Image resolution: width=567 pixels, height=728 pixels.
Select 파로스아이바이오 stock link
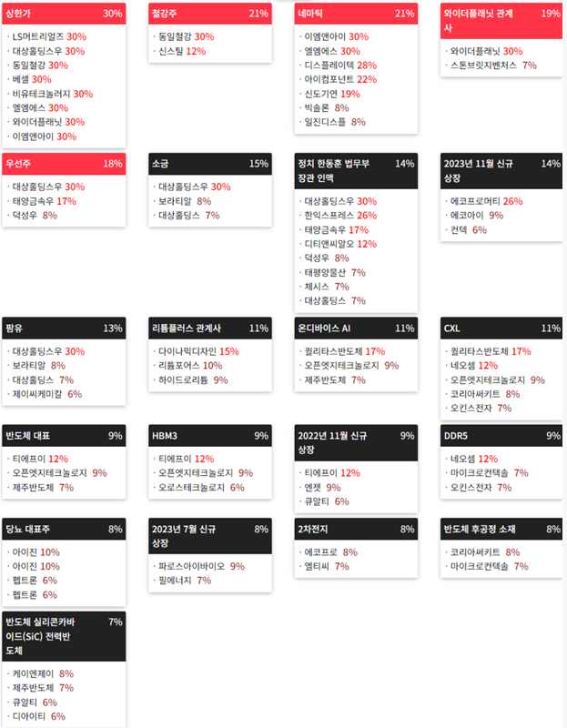click(x=191, y=566)
